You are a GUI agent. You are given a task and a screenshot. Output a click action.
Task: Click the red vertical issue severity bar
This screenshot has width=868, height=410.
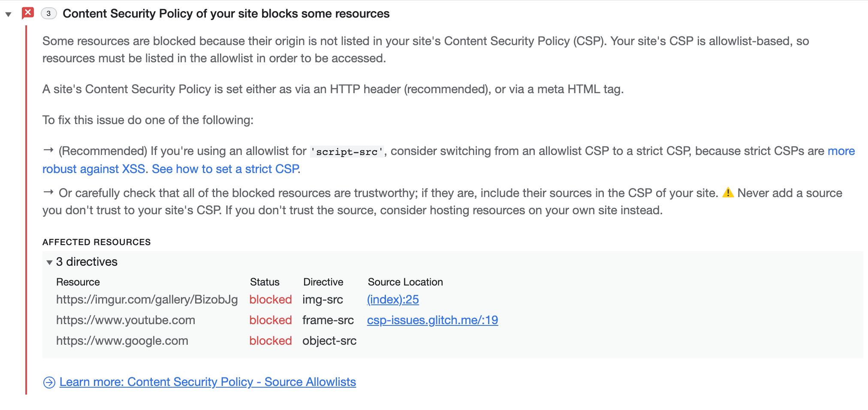pos(26,206)
